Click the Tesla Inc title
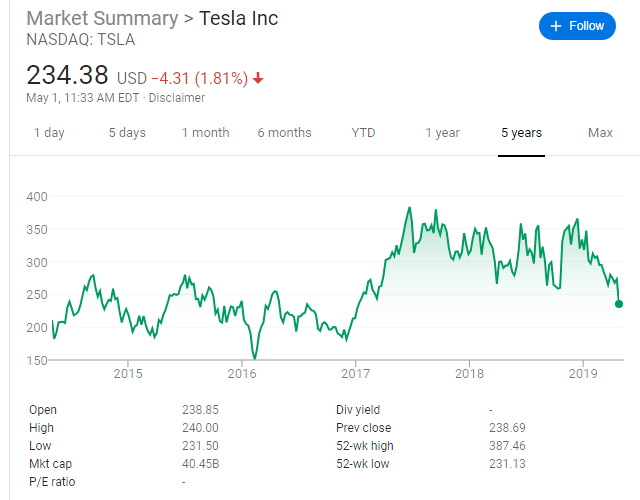This screenshot has height=500, width=640. [x=238, y=19]
